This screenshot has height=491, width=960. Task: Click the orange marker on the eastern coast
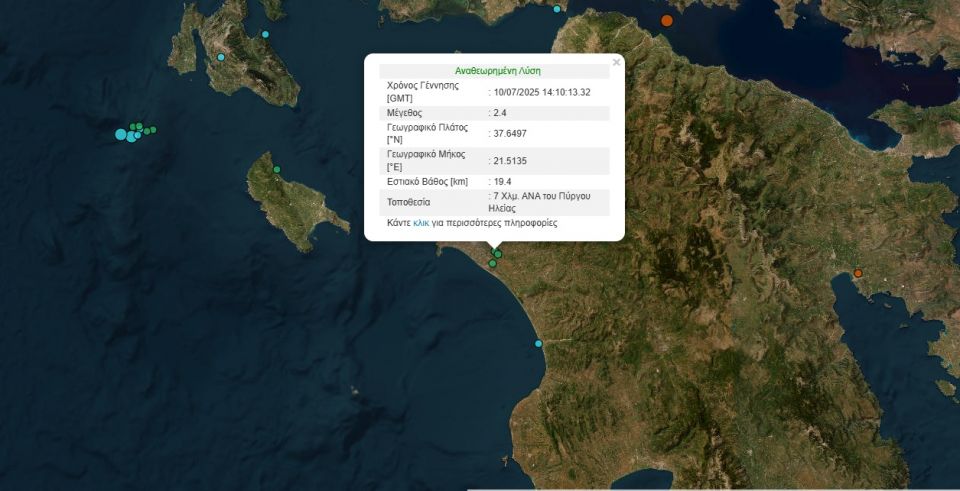click(x=858, y=273)
